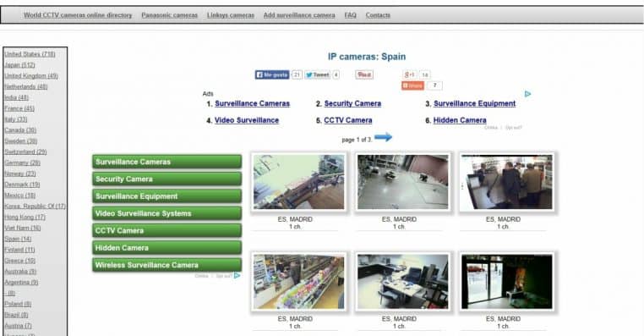Select Hong Kong (17) country link
Viewport: 644px width, 336px height.
tap(25, 218)
